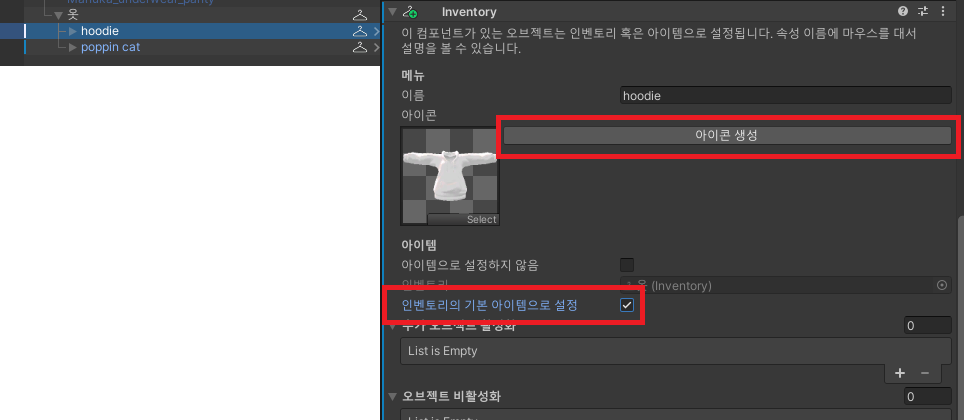Screen dimensions: 964x420
Task: Click the hanger icon on hoodie row
Action: click(360, 31)
